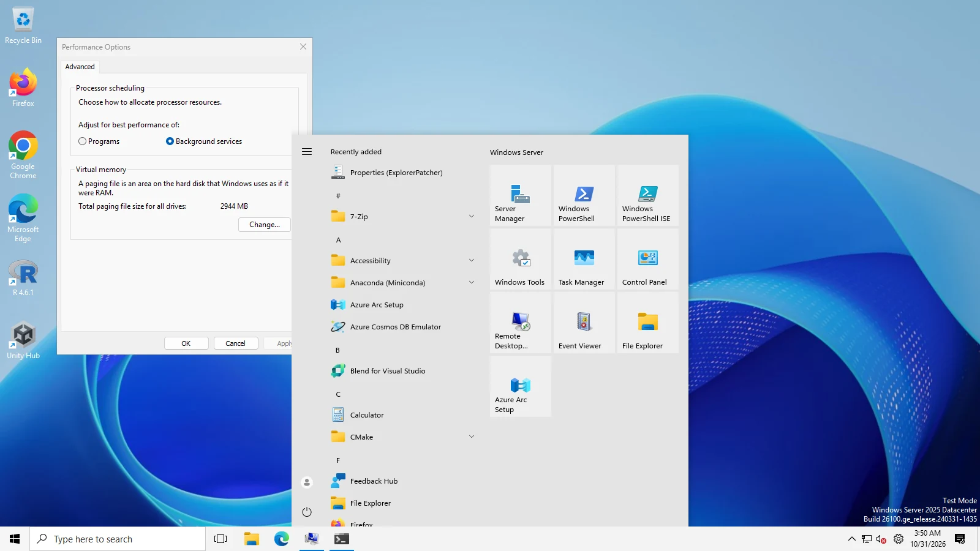Image resolution: width=980 pixels, height=551 pixels.
Task: Launch Task Manager tile
Action: 584,260
